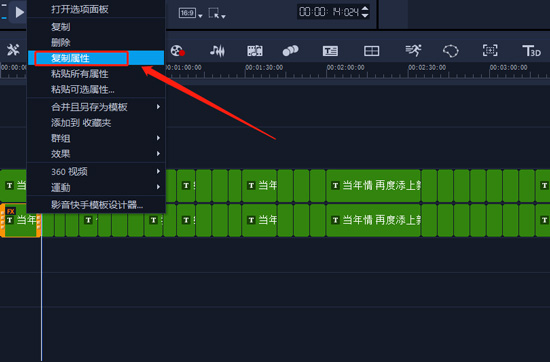
Task: Open the 3D title editor icon
Action: pos(531,51)
